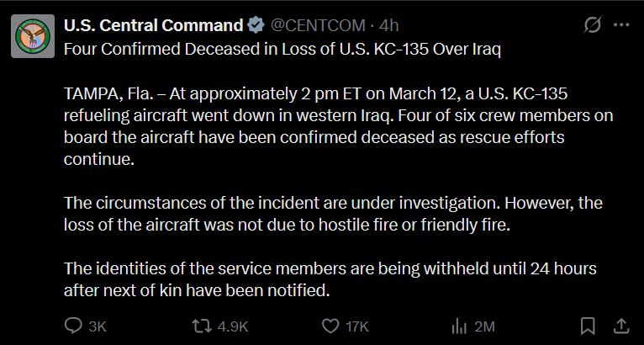Like the post with the heart icon
The width and height of the screenshot is (644, 345).
pos(331,326)
